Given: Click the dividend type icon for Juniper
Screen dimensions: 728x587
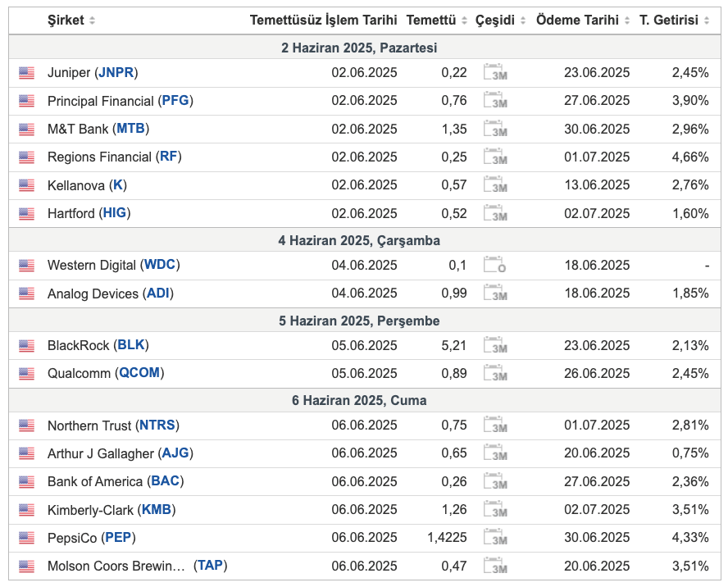Looking at the screenshot, I should pyautogui.click(x=495, y=72).
